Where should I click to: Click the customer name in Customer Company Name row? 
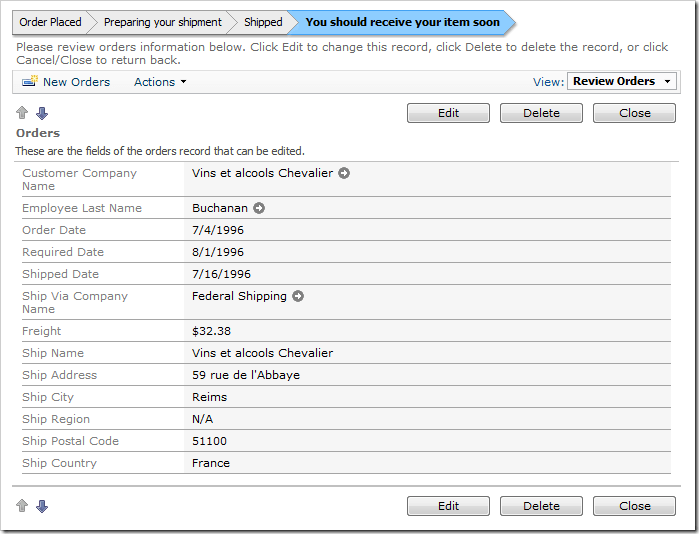click(x=263, y=173)
